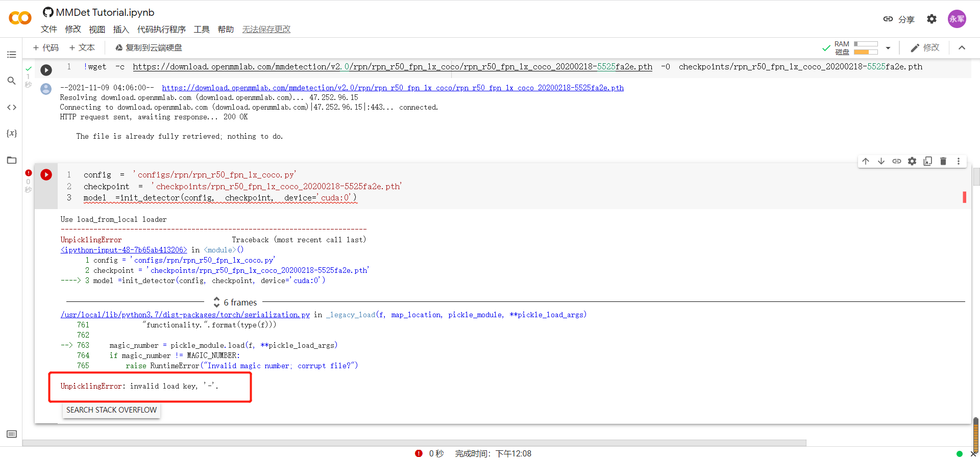
Task: Move the selected cell up
Action: [x=866, y=161]
